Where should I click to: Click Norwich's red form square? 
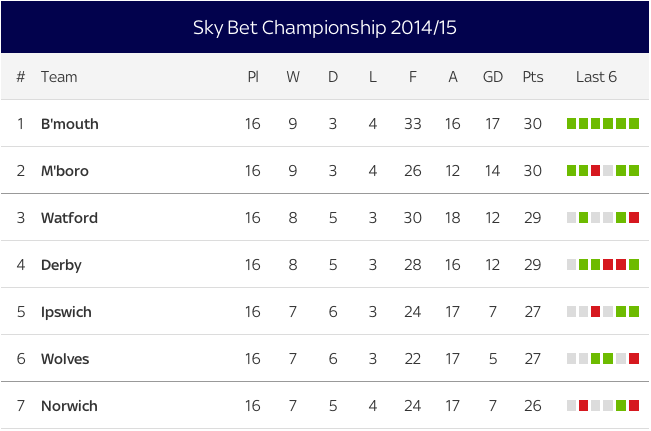pyautogui.click(x=584, y=406)
